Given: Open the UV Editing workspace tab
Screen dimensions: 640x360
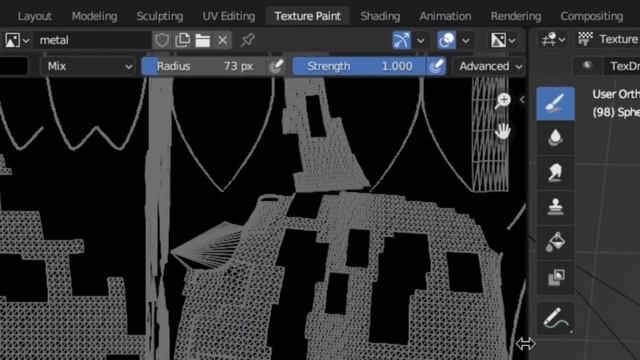Looking at the screenshot, I should (229, 16).
